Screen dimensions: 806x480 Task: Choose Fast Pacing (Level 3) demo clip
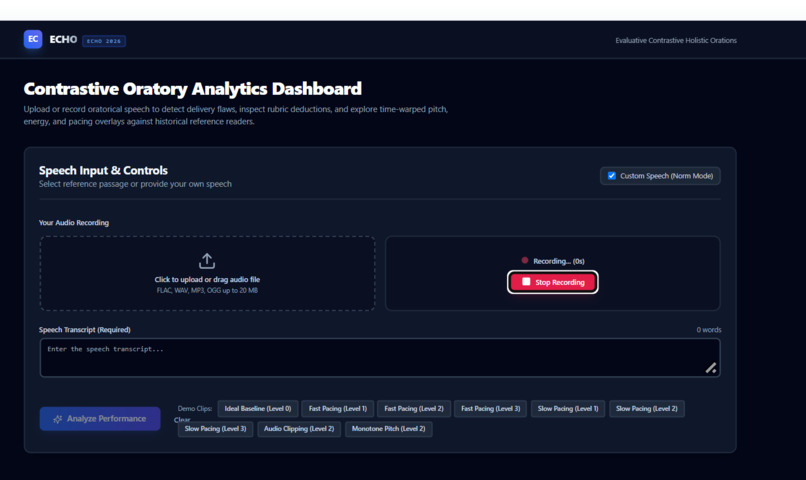tap(490, 409)
